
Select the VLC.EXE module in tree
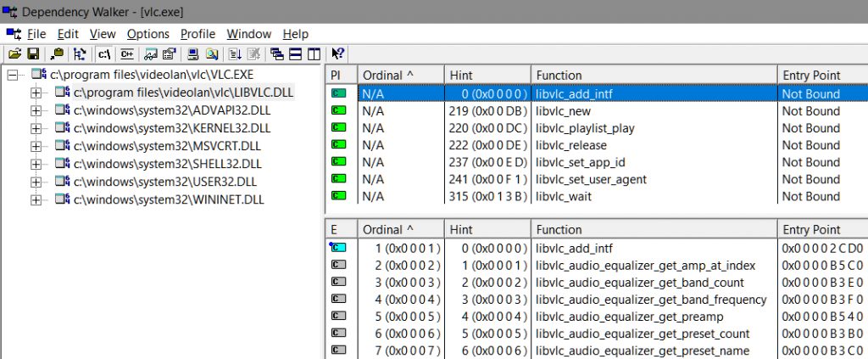[152, 75]
